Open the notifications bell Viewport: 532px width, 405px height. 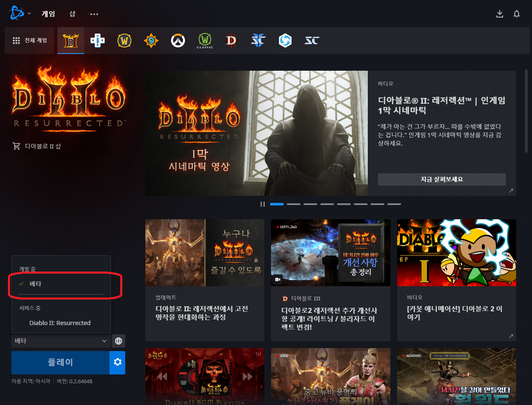pos(517,14)
